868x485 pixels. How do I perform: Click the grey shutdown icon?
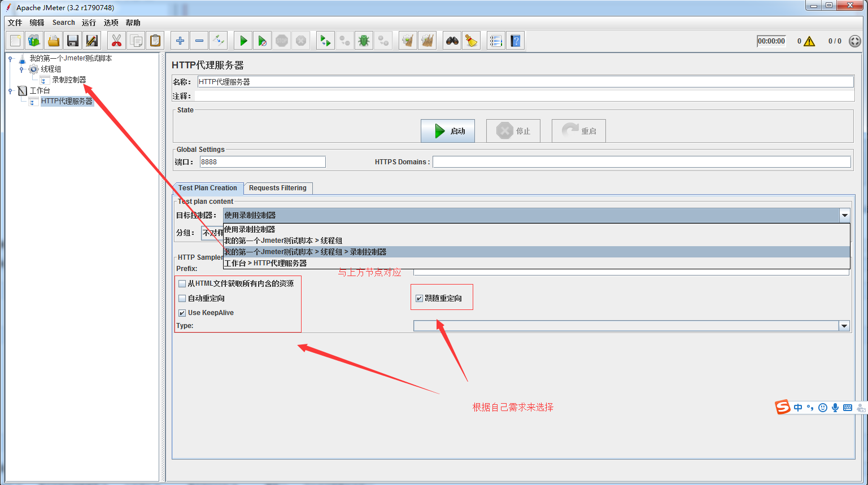[301, 41]
